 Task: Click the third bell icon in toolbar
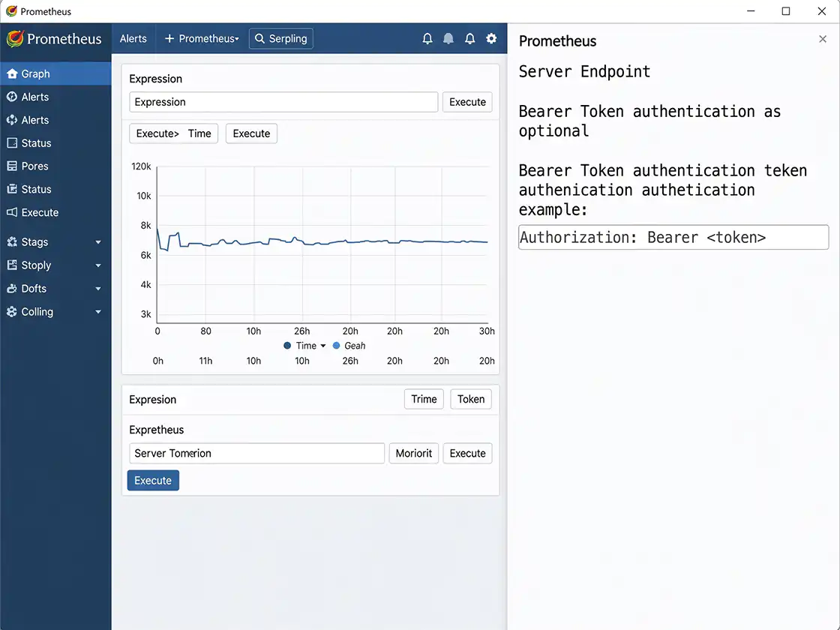(x=469, y=38)
